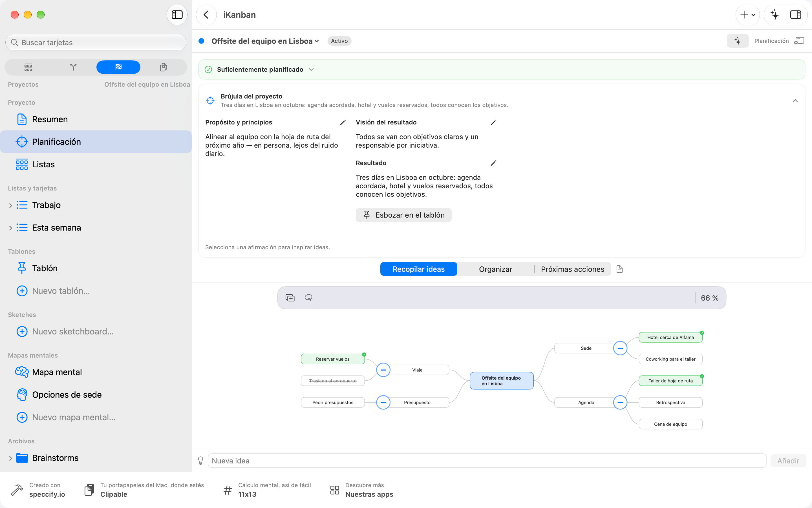Open Listas in the sidebar
This screenshot has height=508, width=812.
click(x=96, y=164)
